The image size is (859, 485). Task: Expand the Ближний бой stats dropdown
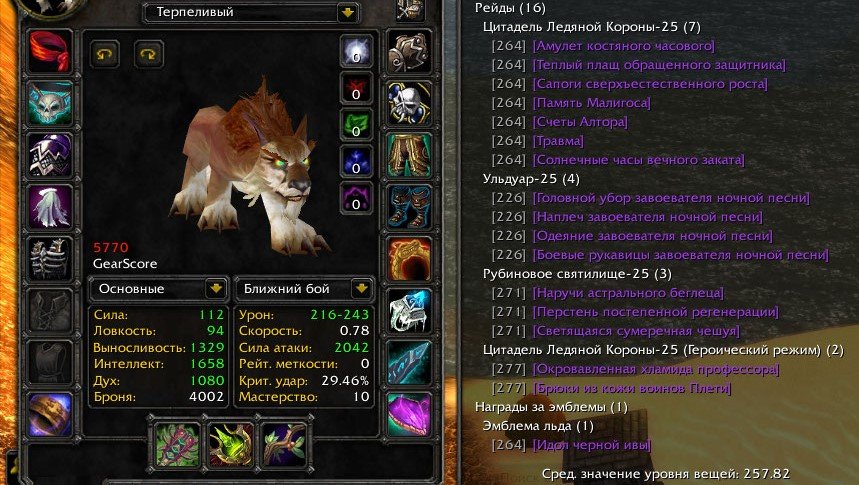[x=361, y=289]
